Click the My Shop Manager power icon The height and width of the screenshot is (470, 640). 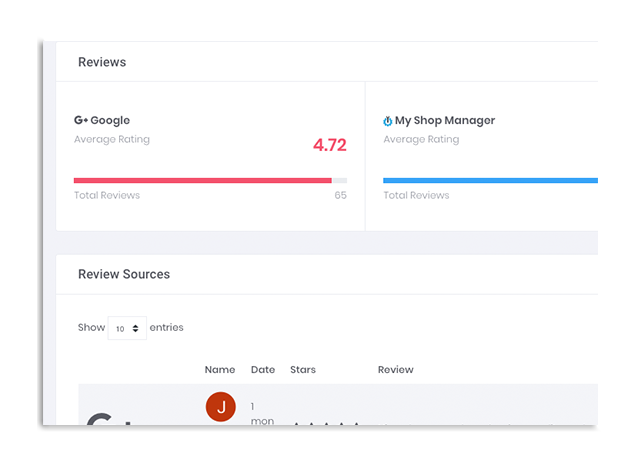388,121
